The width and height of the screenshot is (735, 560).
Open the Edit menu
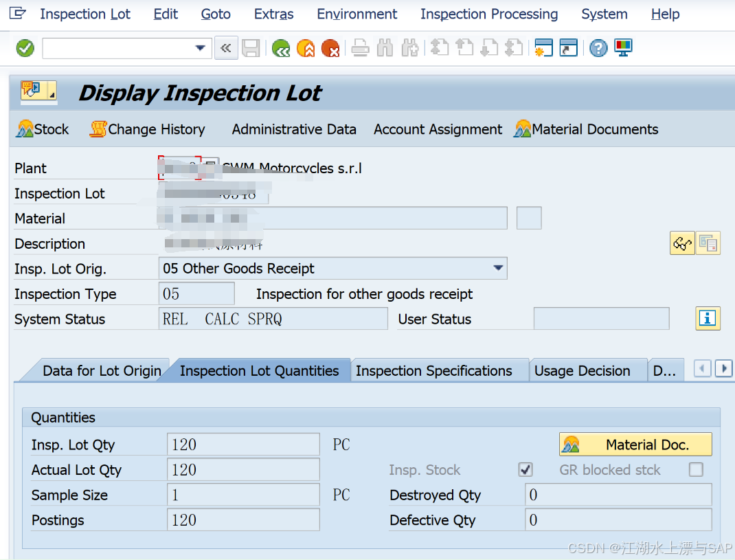[166, 14]
